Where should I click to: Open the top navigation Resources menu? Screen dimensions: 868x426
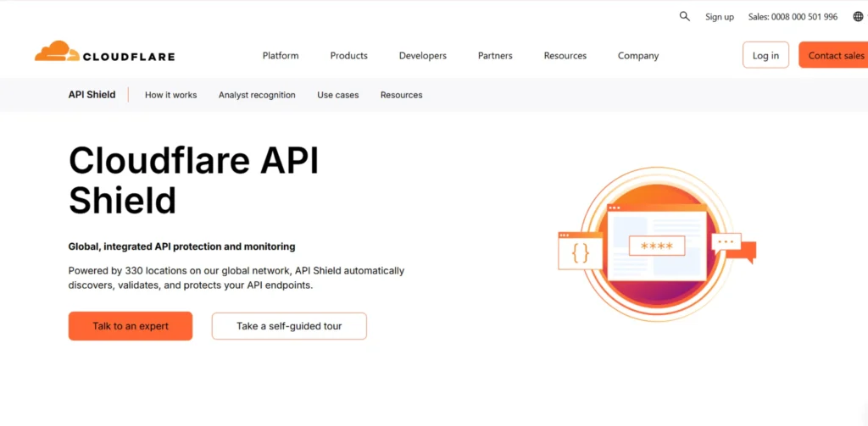point(565,55)
